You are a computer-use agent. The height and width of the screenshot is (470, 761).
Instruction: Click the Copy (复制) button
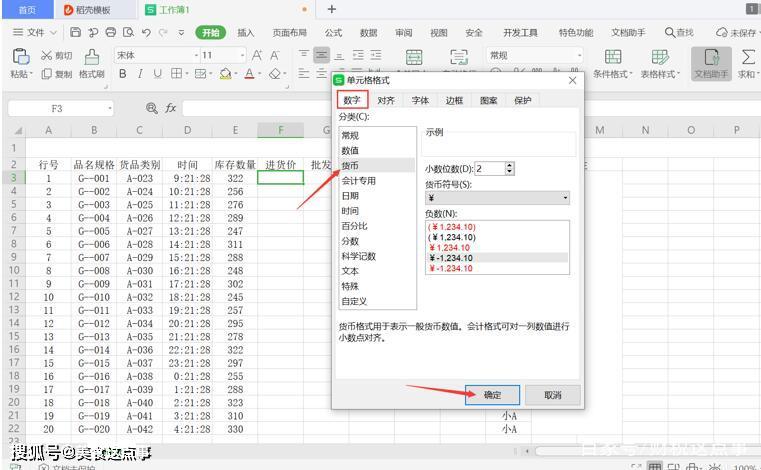56,74
